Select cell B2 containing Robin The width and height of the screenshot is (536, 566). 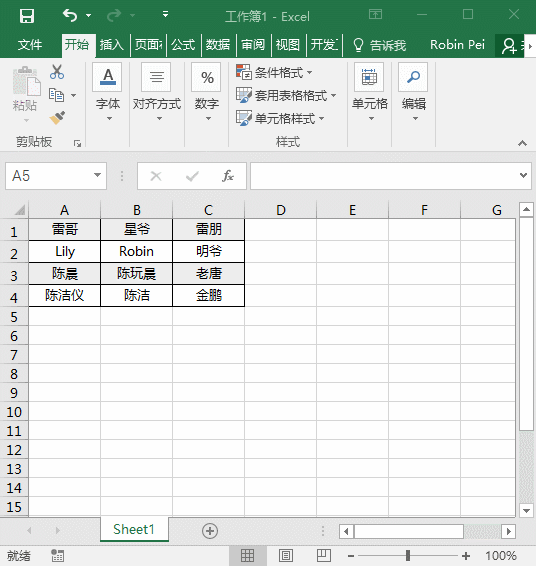coord(136,252)
